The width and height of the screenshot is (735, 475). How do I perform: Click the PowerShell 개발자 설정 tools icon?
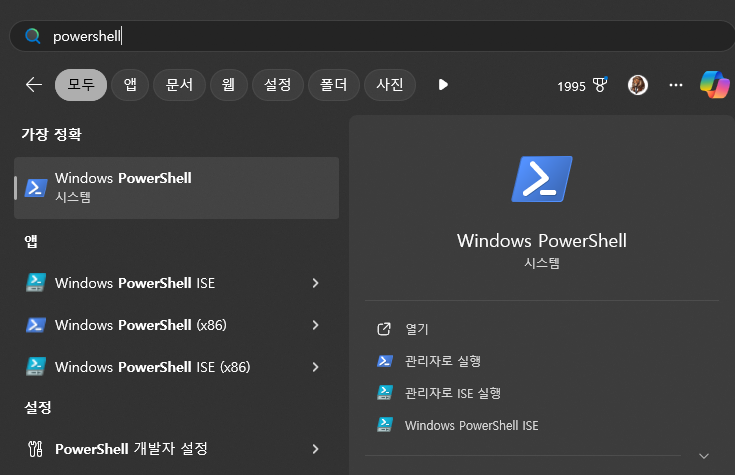coord(35,449)
